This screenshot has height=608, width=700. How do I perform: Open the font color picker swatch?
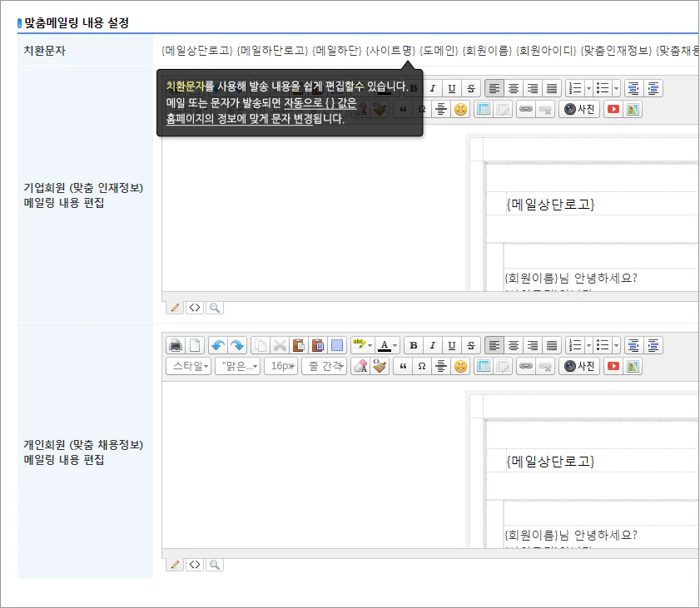coord(385,345)
